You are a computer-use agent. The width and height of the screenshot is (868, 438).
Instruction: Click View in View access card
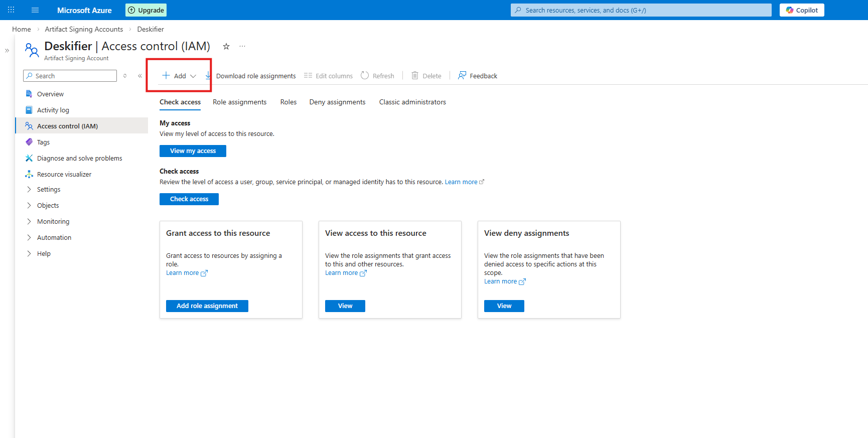point(345,306)
